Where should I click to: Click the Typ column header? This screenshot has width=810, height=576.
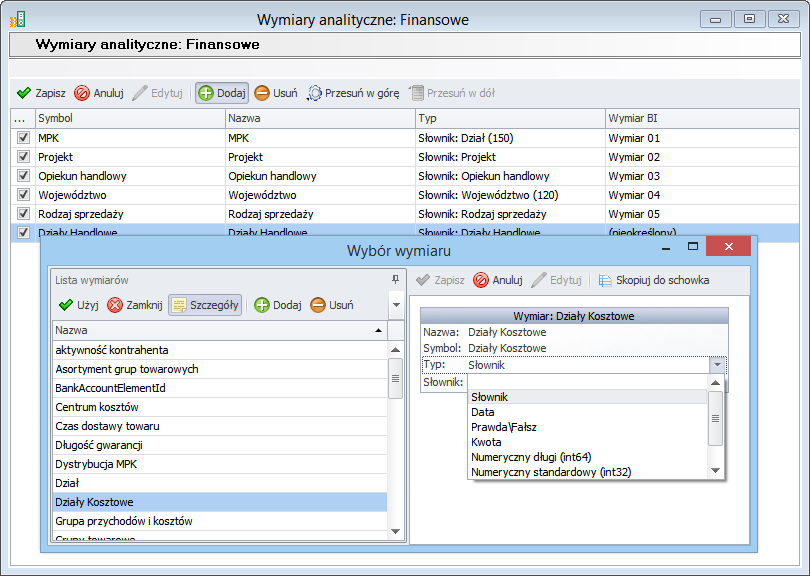(510, 118)
